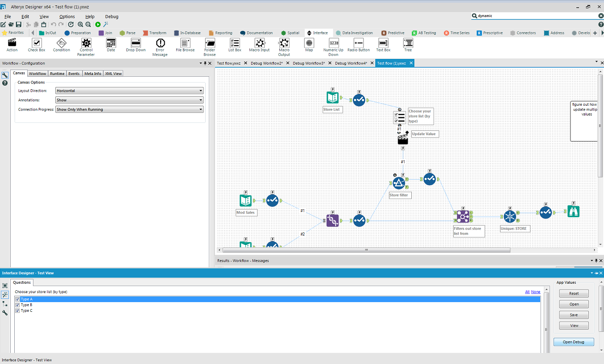The image size is (604, 364).
Task: Select the Update Value action node
Action: (x=403, y=139)
